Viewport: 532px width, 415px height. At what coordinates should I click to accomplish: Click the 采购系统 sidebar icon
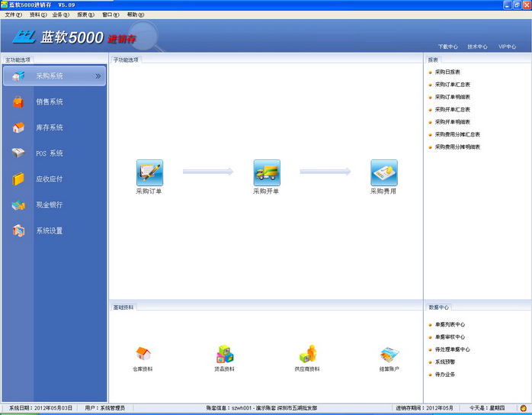click(18, 76)
